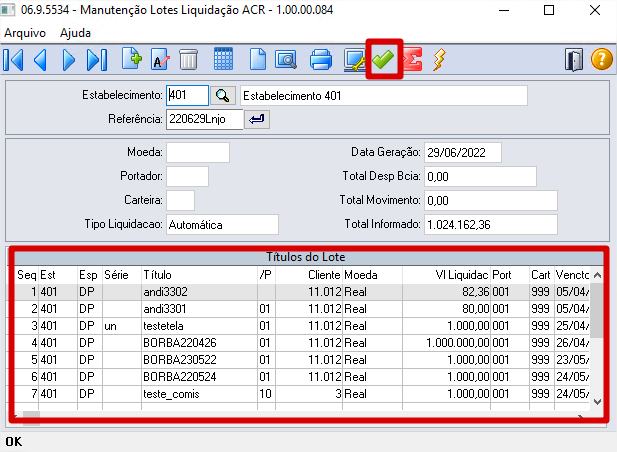Click the vertical scrollbar thumb in table
The image size is (617, 452).
point(597,311)
